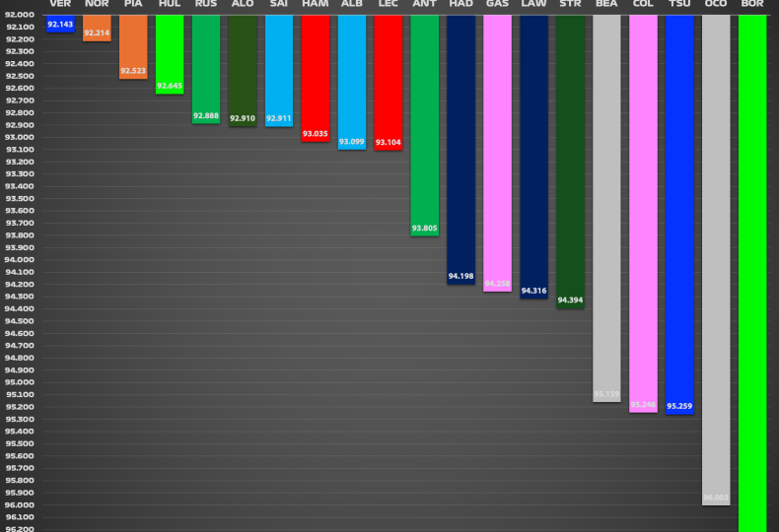Click the 94.198 value on HAD bar
Image resolution: width=779 pixels, height=532 pixels.
click(x=461, y=277)
